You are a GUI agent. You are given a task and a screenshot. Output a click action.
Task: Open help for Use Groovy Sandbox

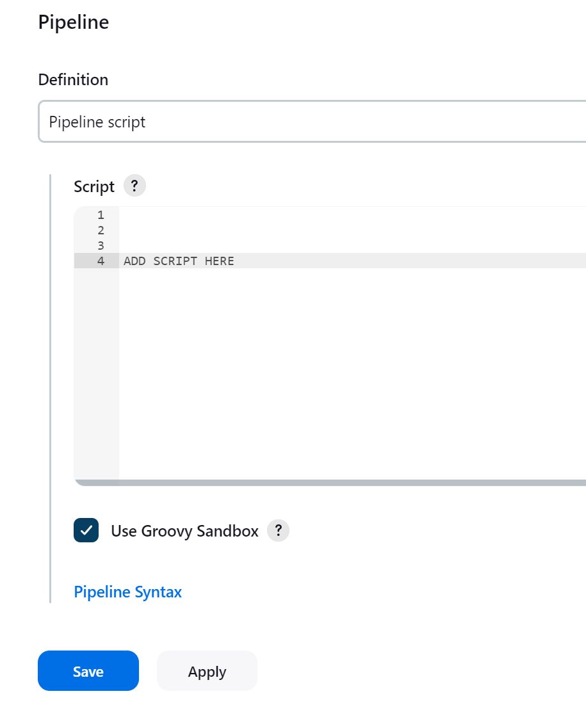pyautogui.click(x=278, y=531)
